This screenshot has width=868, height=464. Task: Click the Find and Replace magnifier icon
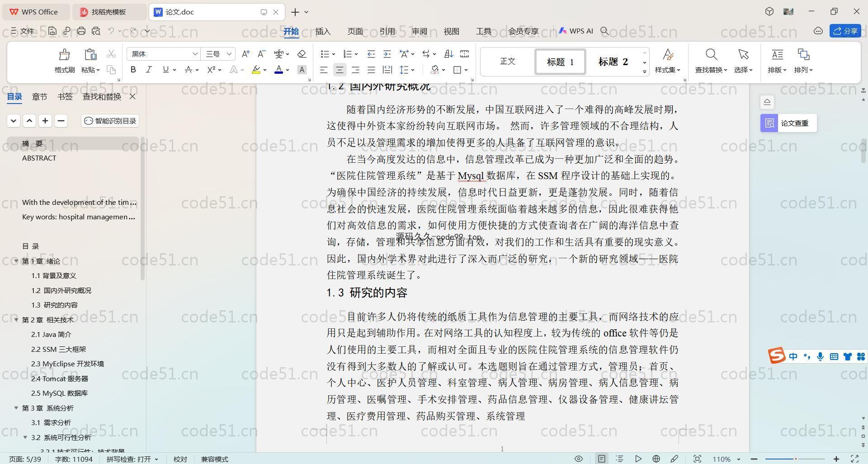click(x=711, y=55)
